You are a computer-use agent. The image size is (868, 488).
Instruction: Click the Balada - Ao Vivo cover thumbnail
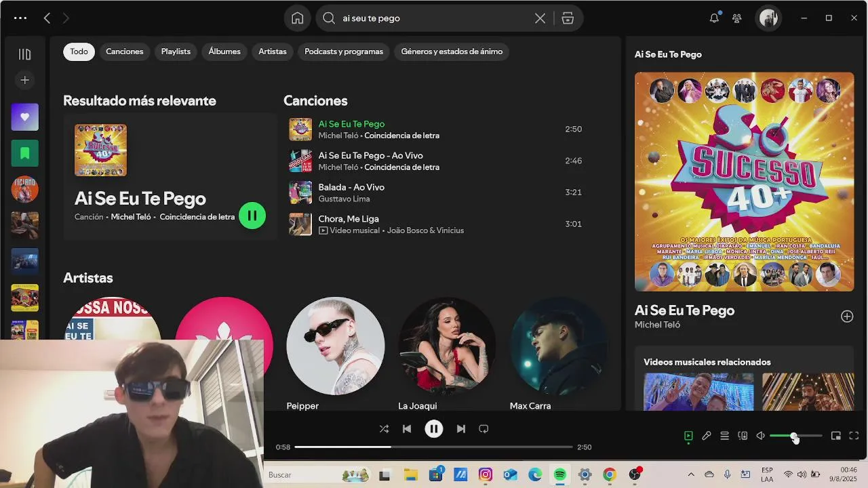(300, 192)
